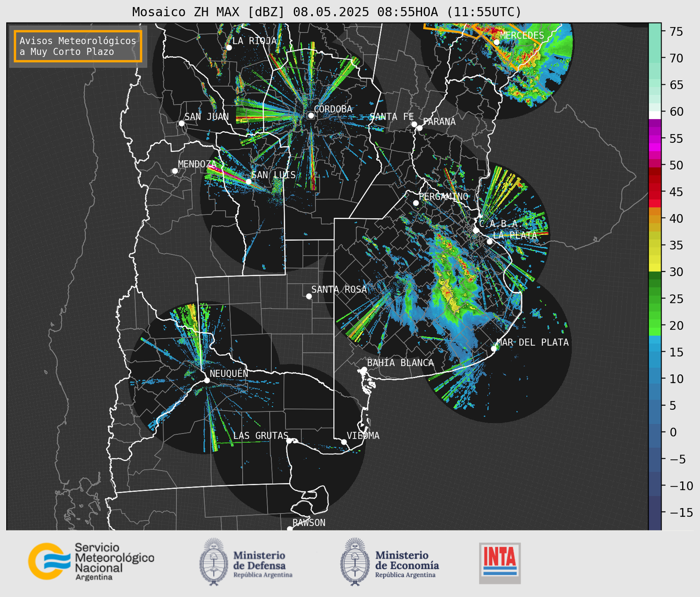Click the 75 tick label on the colorbar
This screenshot has height=597, width=700.
point(676,32)
